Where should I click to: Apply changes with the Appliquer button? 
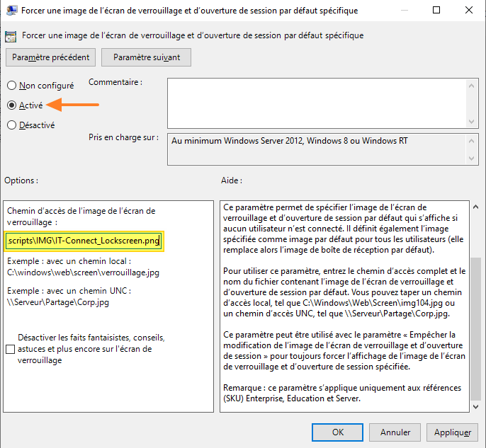coord(452,432)
